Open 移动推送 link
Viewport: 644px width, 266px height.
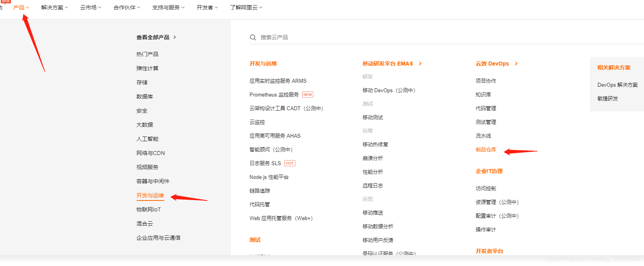pyautogui.click(x=373, y=213)
